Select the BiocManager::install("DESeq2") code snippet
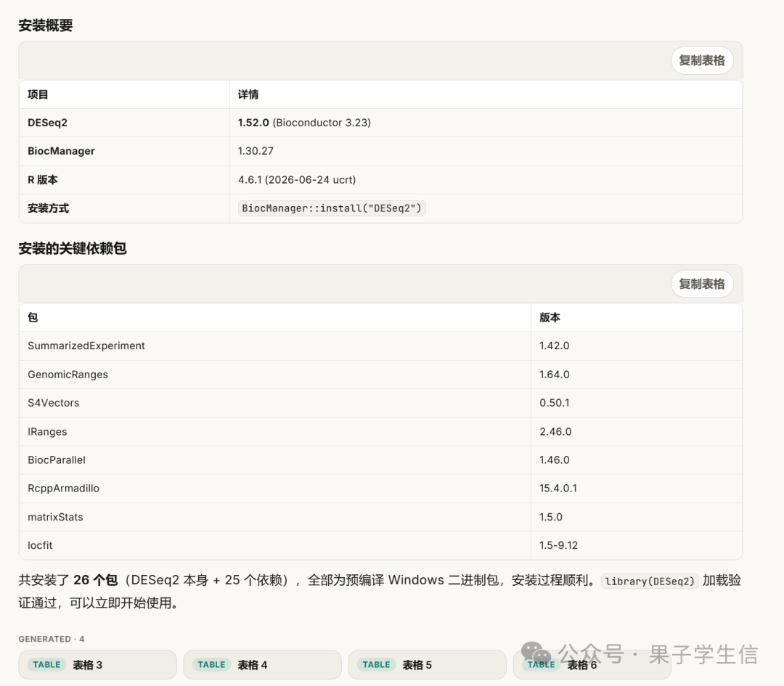 click(332, 208)
